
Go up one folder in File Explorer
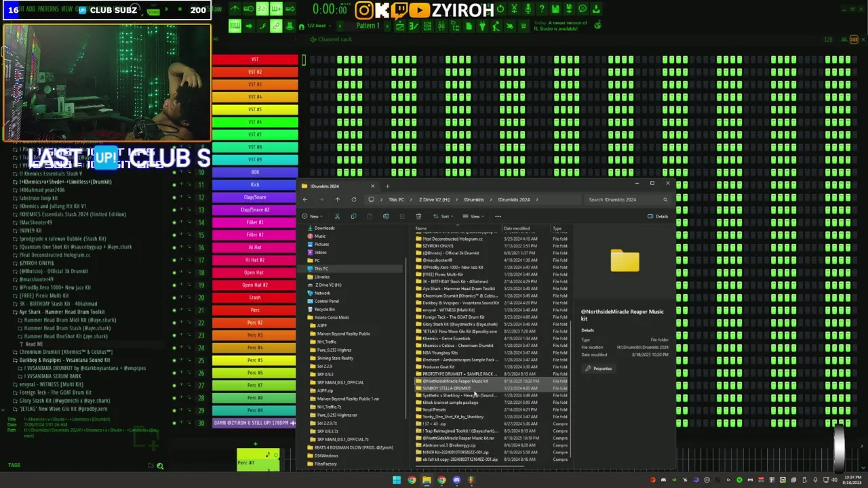(337, 199)
